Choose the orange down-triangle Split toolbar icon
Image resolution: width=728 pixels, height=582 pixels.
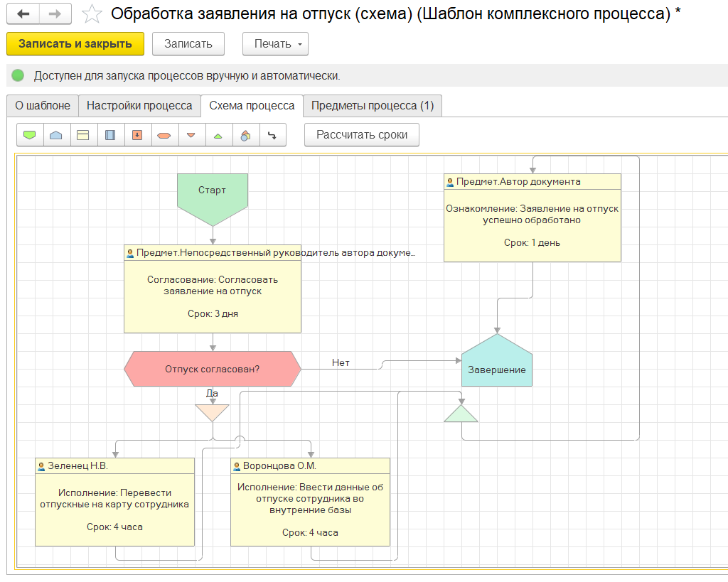tap(191, 135)
